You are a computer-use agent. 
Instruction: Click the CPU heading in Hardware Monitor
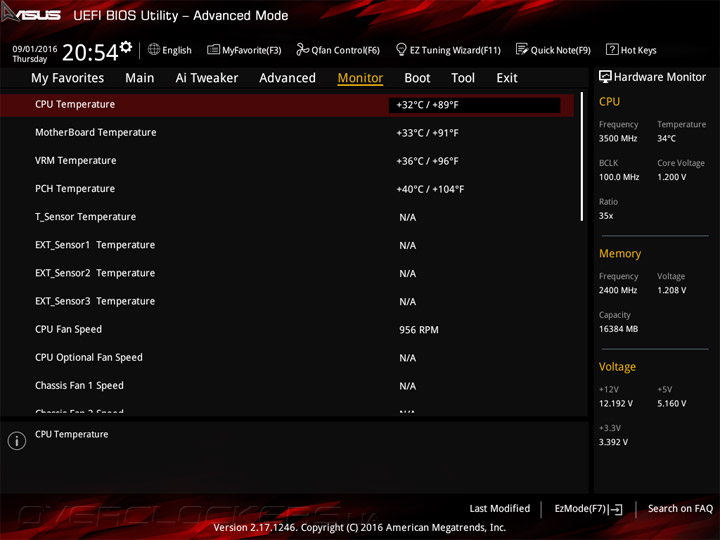(609, 101)
